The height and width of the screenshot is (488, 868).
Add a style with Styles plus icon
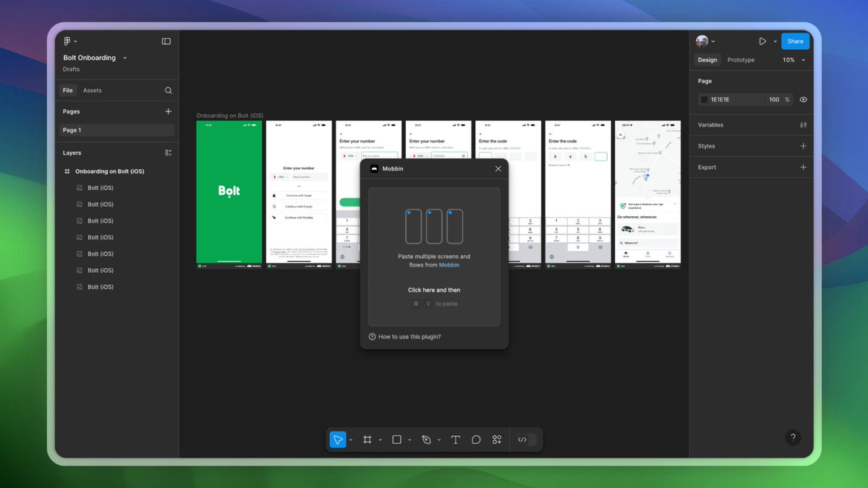(x=803, y=146)
